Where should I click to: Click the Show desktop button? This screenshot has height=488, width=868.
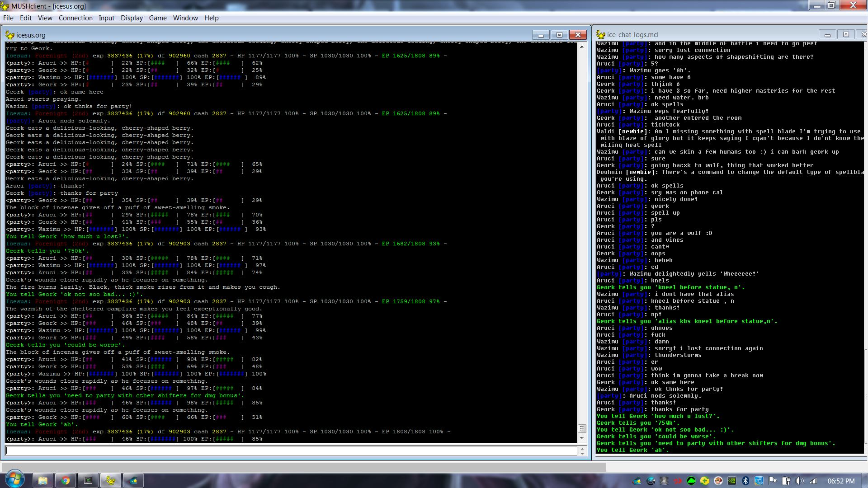864,481
